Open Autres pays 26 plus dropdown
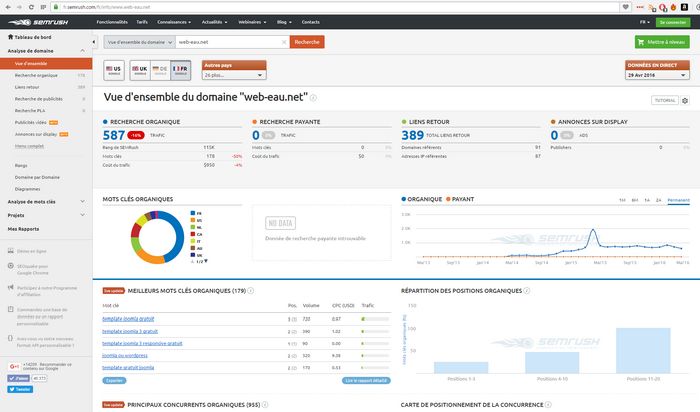This screenshot has height=412, width=700. pyautogui.click(x=234, y=75)
